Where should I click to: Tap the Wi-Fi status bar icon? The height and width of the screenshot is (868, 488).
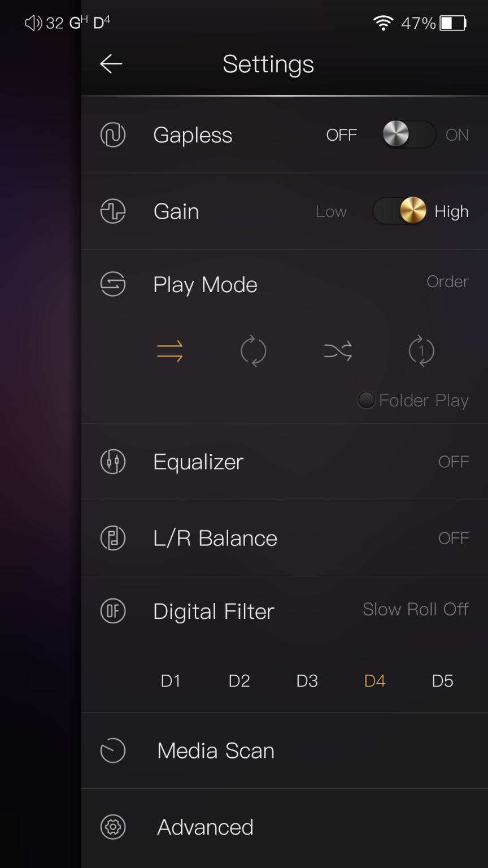[383, 23]
